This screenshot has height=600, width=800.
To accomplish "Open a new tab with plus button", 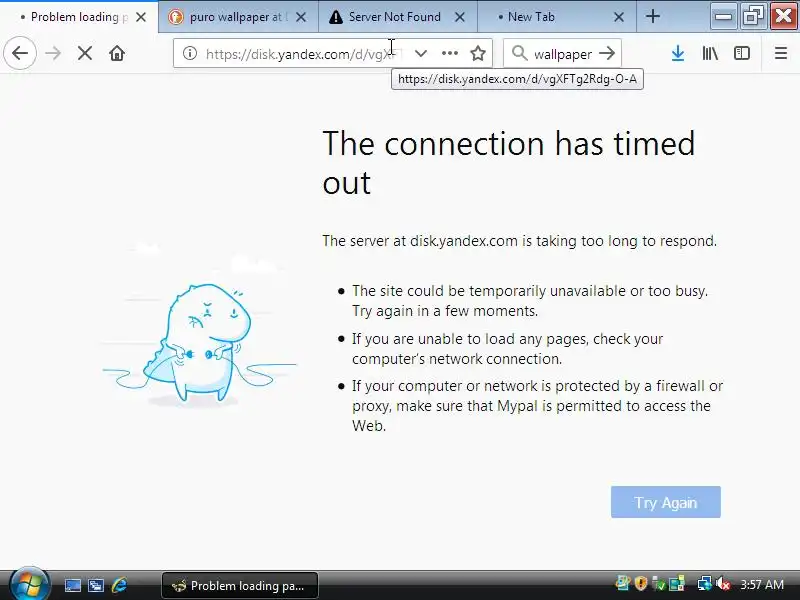I will pos(653,17).
